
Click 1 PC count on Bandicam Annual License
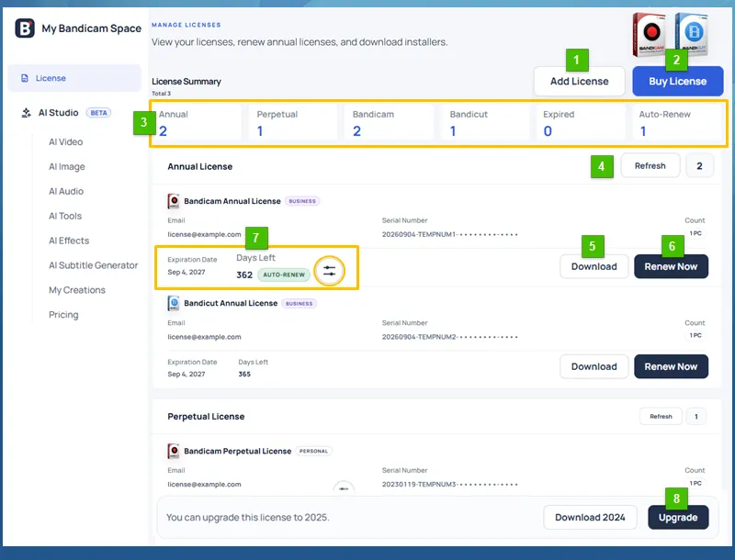coord(695,233)
